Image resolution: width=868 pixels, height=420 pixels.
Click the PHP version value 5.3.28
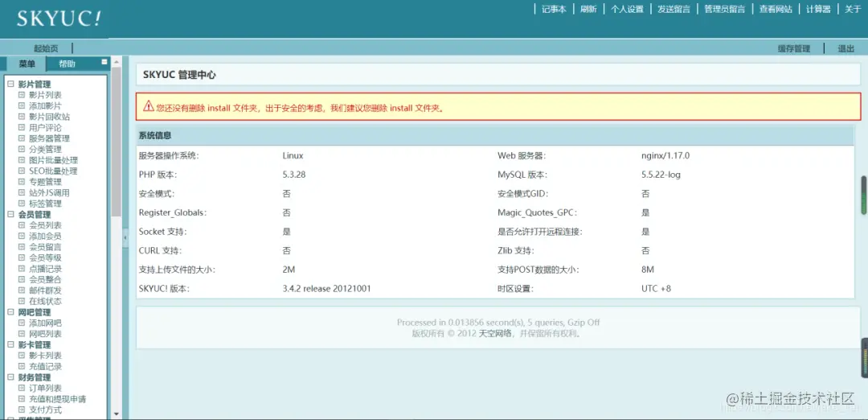tap(294, 175)
